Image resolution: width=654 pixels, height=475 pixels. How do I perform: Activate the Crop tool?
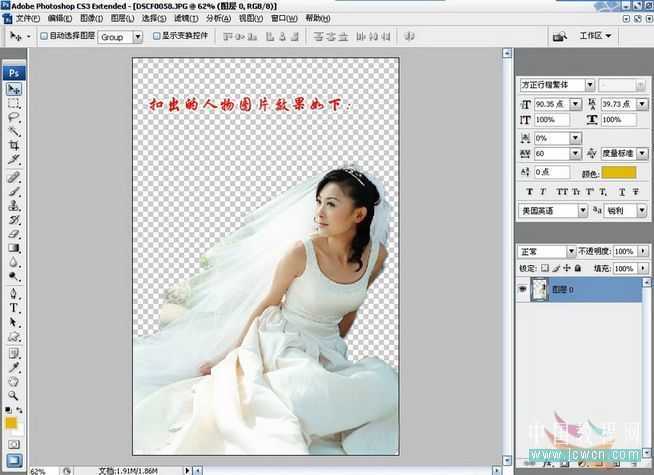(14, 145)
